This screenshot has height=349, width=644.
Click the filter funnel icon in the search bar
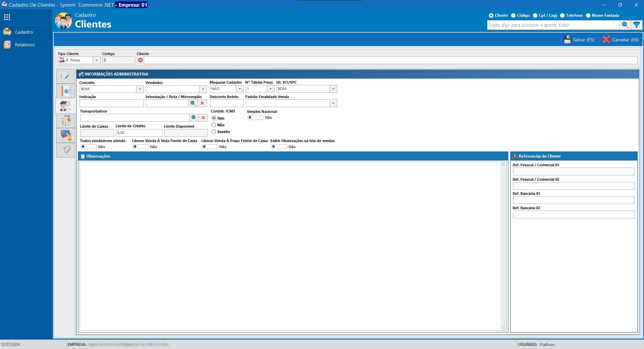(636, 25)
